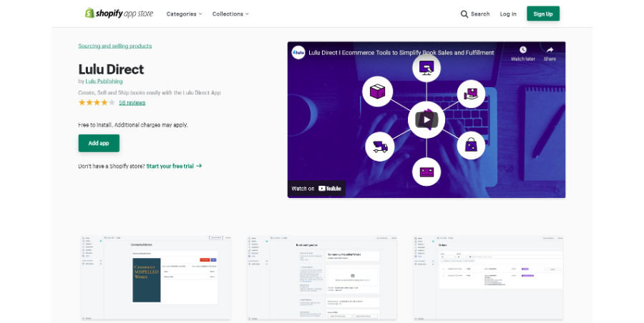Expand the Collections dropdown menu
Screen dimensions: 644x323
(x=230, y=14)
